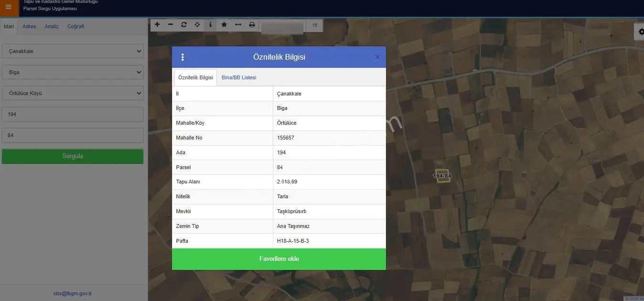Refresh the map with the reload icon
The height and width of the screenshot is (301, 644).
tap(184, 24)
